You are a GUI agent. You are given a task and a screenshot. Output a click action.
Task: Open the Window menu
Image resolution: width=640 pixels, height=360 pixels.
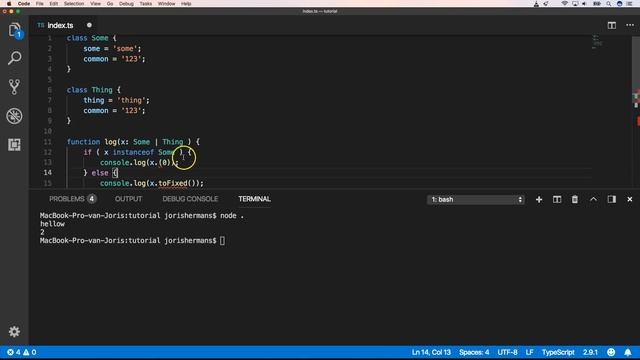click(167, 3)
